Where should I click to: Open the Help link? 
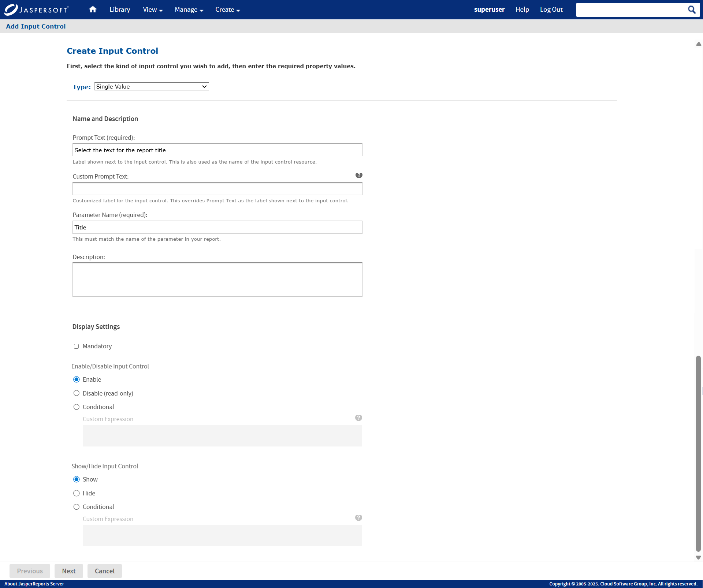(522, 10)
